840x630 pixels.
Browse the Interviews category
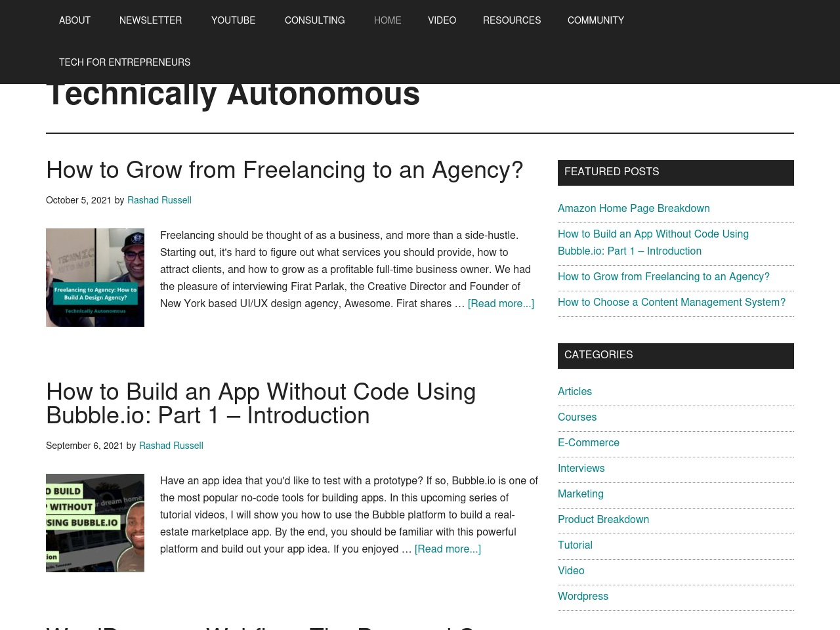(x=581, y=468)
